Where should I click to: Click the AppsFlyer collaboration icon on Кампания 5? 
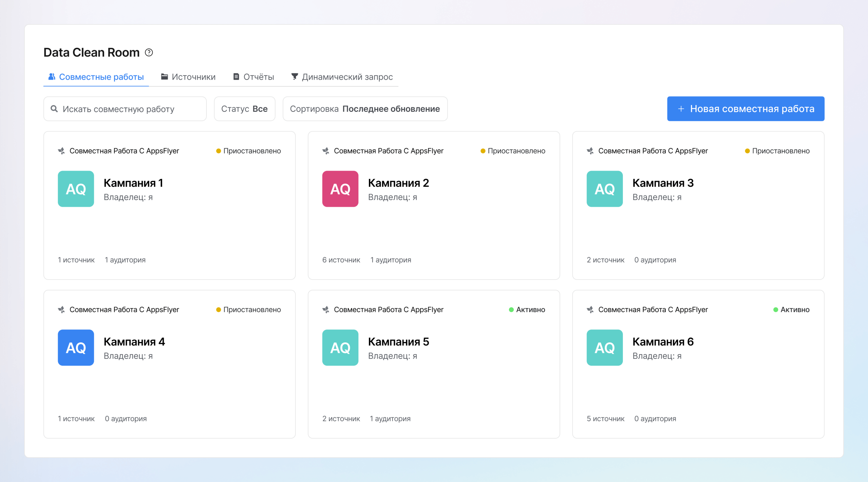[x=326, y=309]
